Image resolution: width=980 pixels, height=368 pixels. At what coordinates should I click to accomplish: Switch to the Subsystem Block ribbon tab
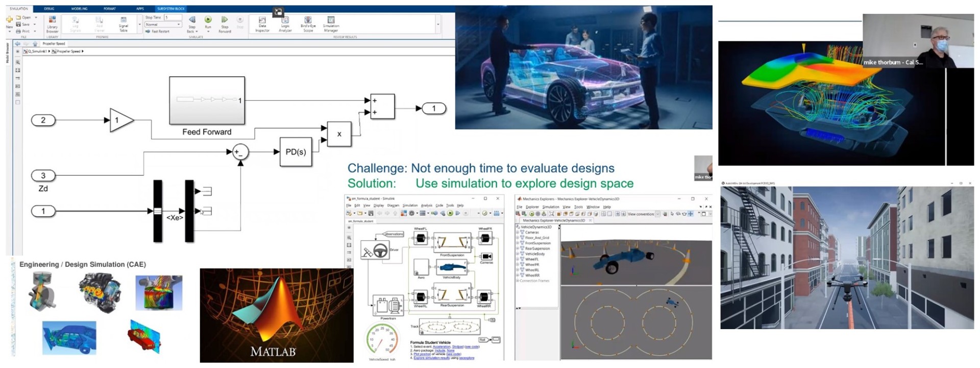tap(171, 9)
